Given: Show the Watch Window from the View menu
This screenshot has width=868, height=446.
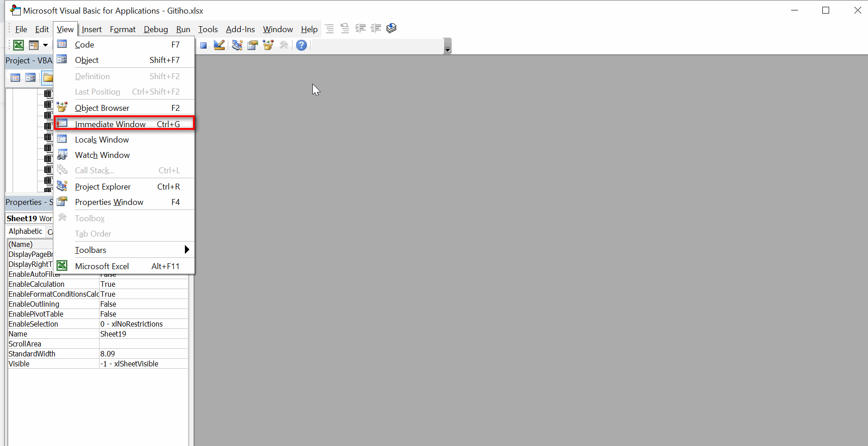Looking at the screenshot, I should pos(124,155).
